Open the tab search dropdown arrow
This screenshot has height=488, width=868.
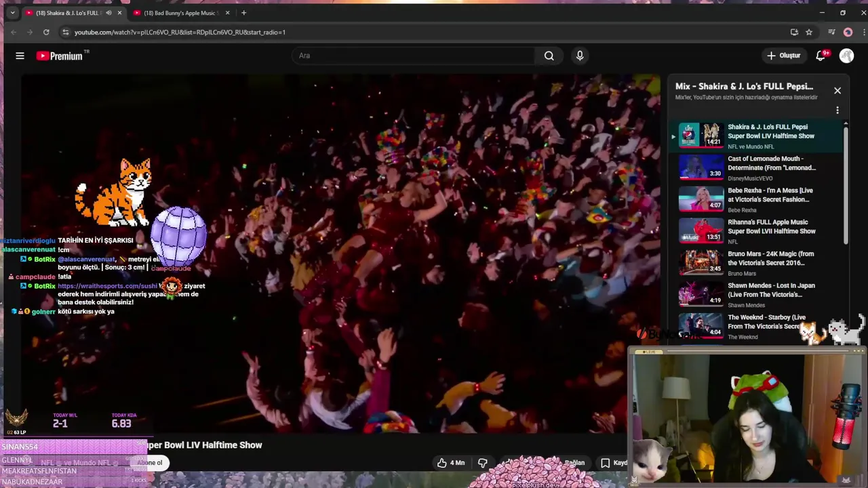pyautogui.click(x=12, y=13)
